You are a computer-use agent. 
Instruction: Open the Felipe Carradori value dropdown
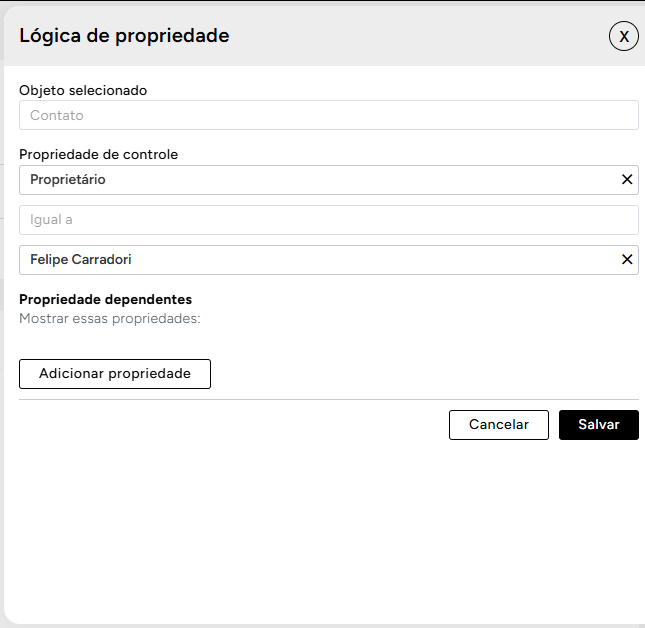pyautogui.click(x=320, y=260)
